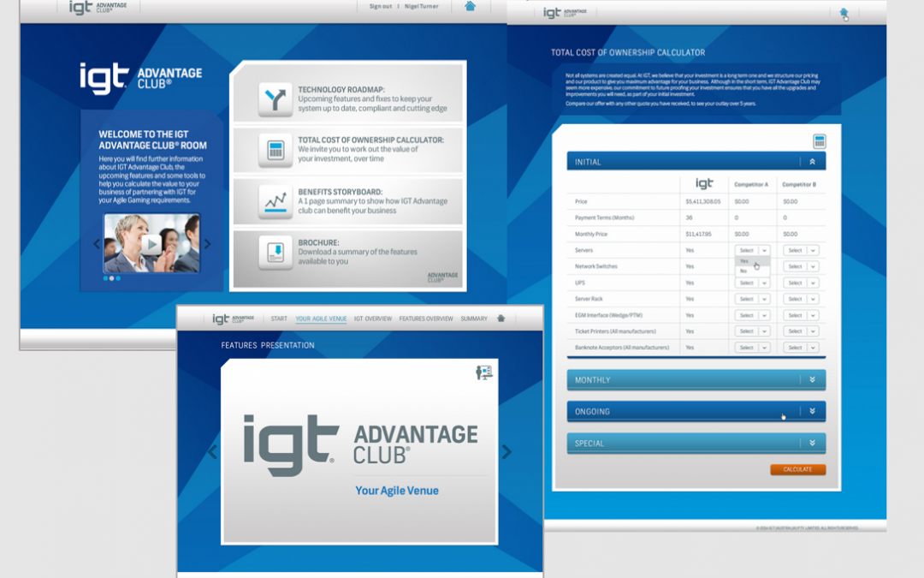Open Competitor A Banknote Acceptors dropdown
The height and width of the screenshot is (578, 924).
tap(753, 348)
